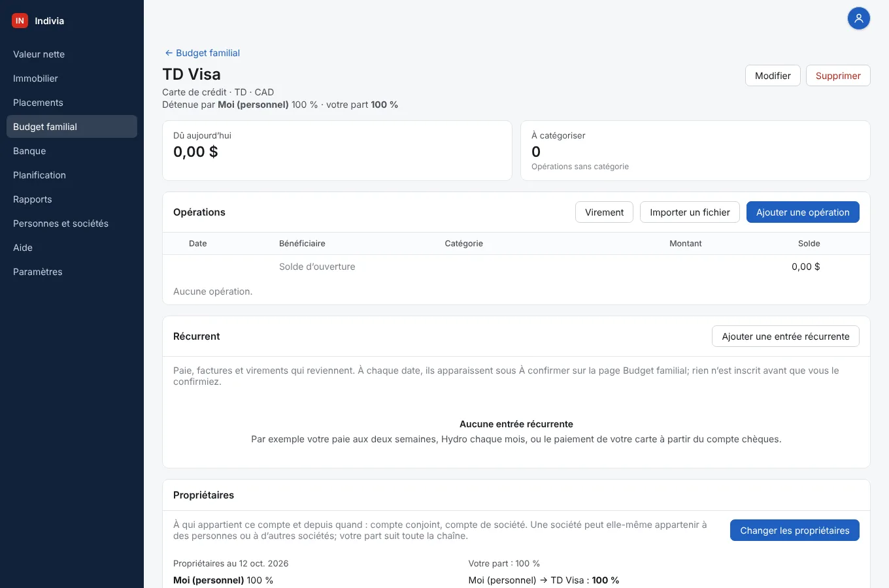889x588 pixels.
Task: Click the Solde column header
Action: click(809, 244)
